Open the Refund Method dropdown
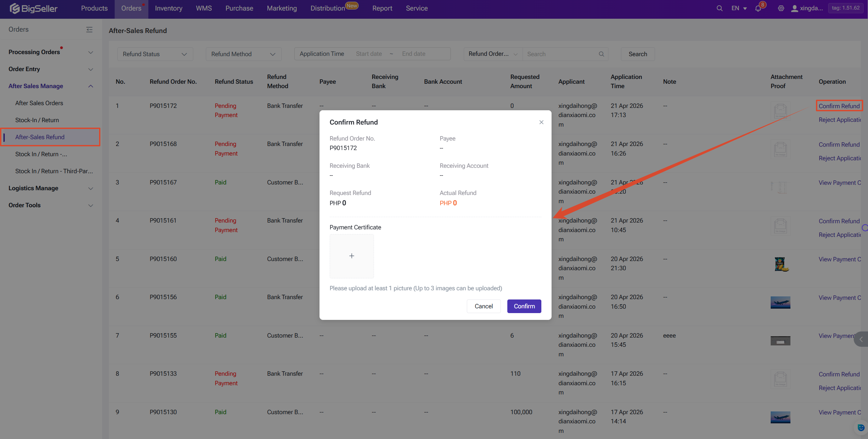Viewport: 868px width, 439px height. coord(243,54)
